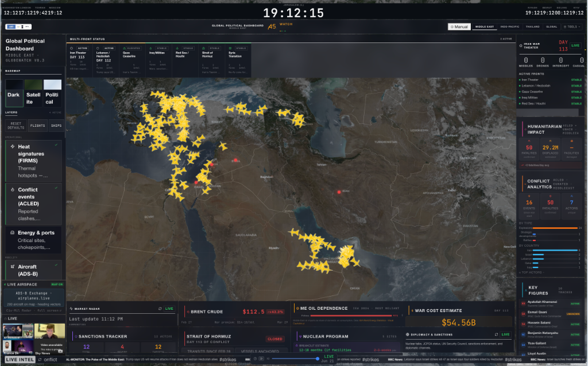The width and height of the screenshot is (588, 366).
Task: Toggle the Live Airspace MAP ON badge
Action: point(57,285)
